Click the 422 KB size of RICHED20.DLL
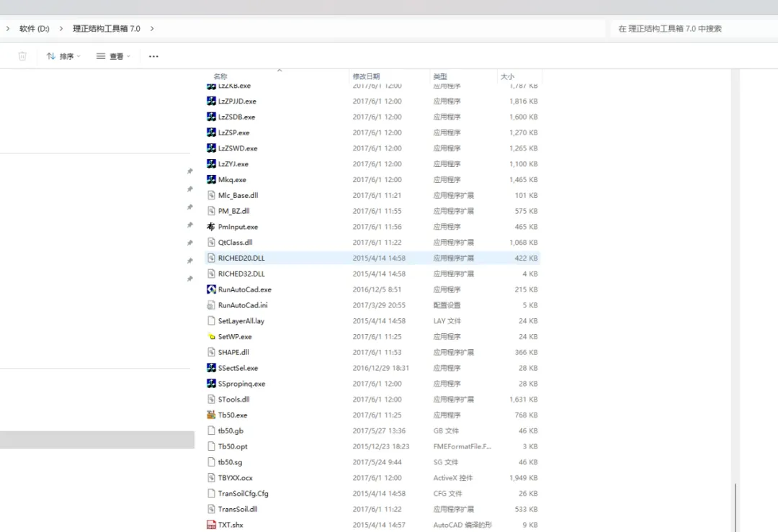Screen dimensions: 778x532 tap(526, 258)
